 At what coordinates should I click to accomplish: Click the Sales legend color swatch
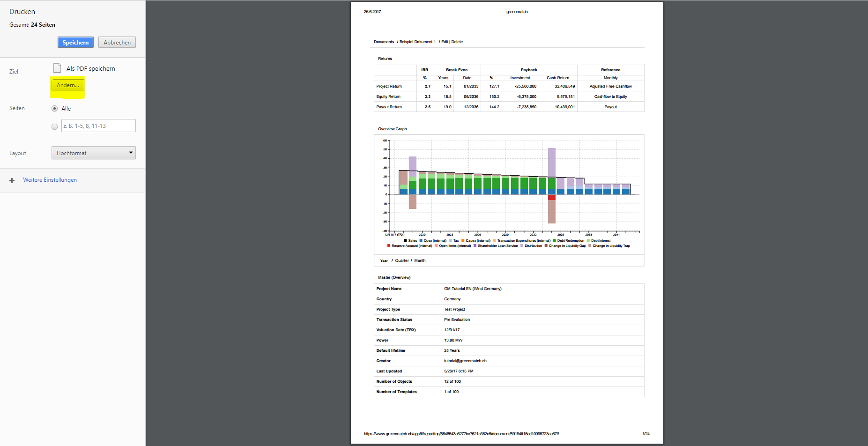[x=405, y=241]
